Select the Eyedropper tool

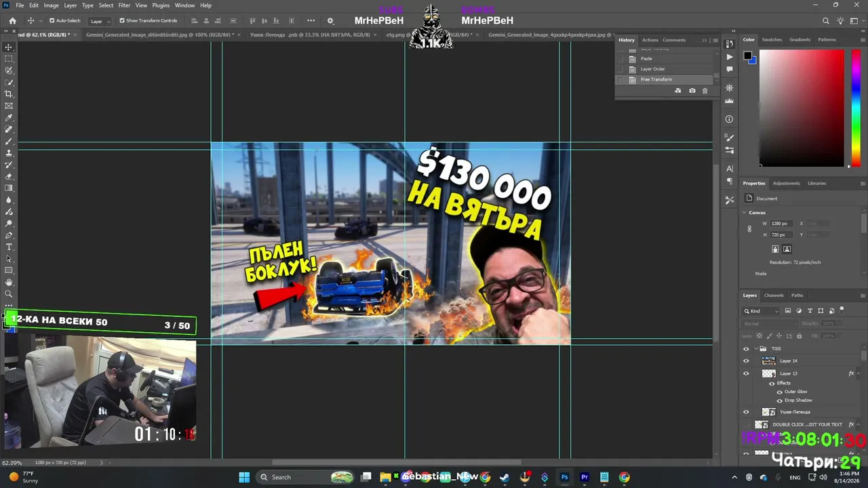(x=9, y=118)
